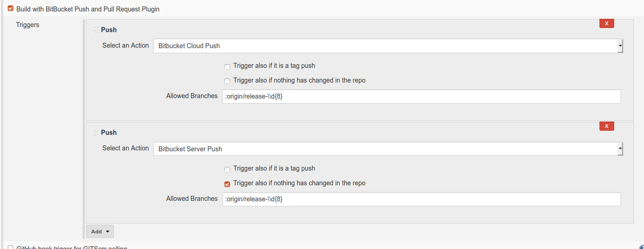
Task: Focus Allowed Branches field under Cloud Push
Action: pyautogui.click(x=421, y=96)
